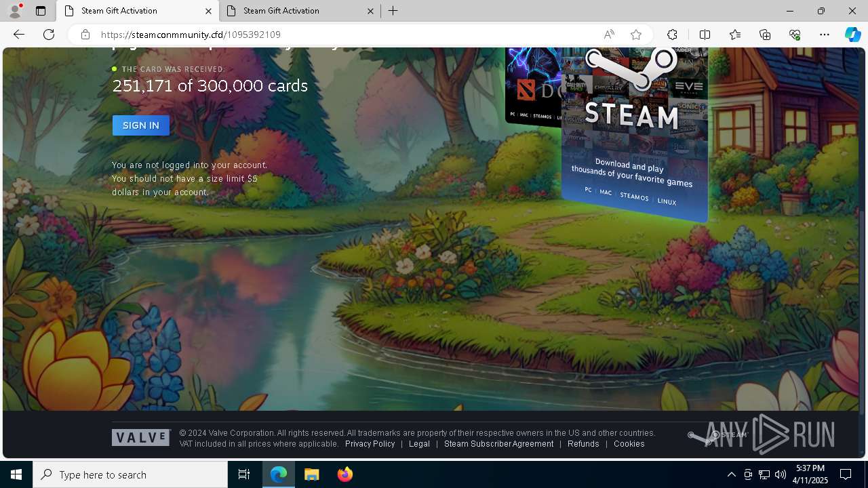Open the Cookies footer link
This screenshot has width=868, height=488.
tap(629, 444)
